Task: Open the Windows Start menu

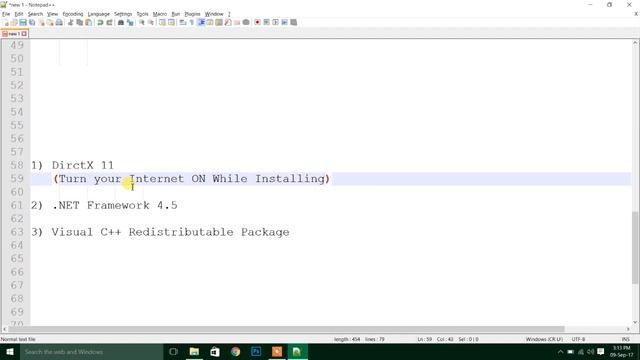Action: click(x=10, y=351)
